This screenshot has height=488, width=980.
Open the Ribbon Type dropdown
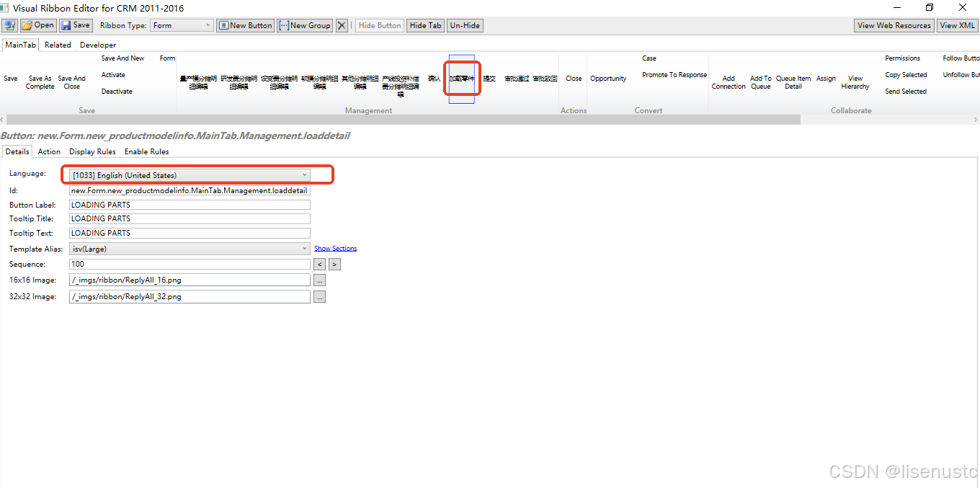pos(208,25)
